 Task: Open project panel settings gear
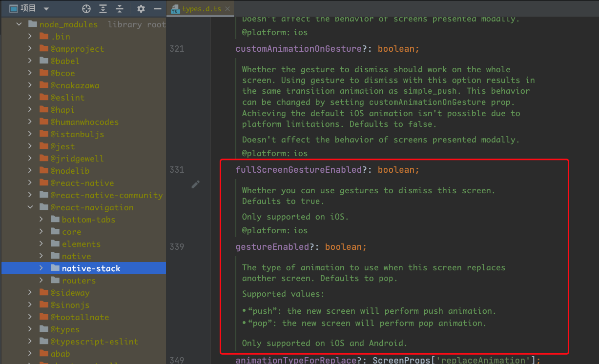coord(141,9)
